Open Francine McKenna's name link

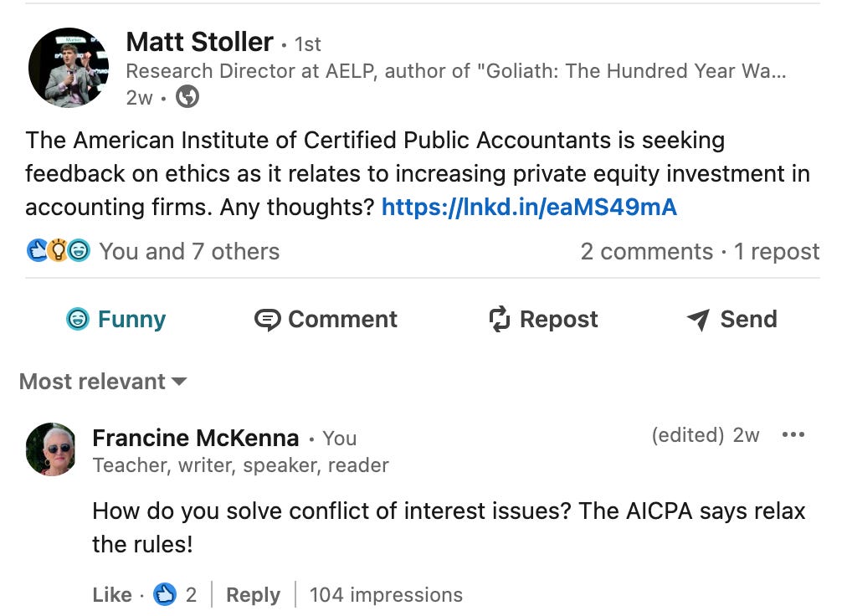coord(196,438)
